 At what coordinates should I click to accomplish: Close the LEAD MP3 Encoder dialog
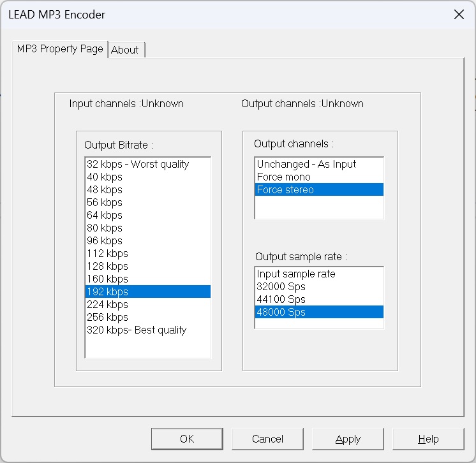[458, 15]
